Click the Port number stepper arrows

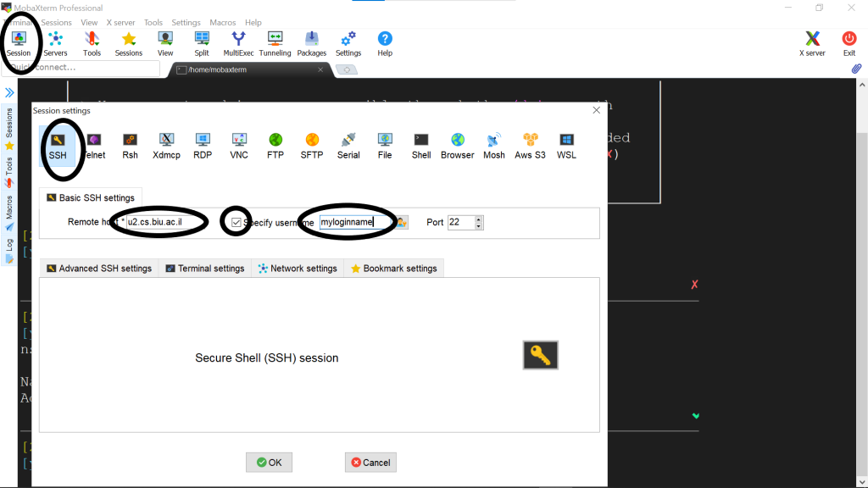pos(479,223)
